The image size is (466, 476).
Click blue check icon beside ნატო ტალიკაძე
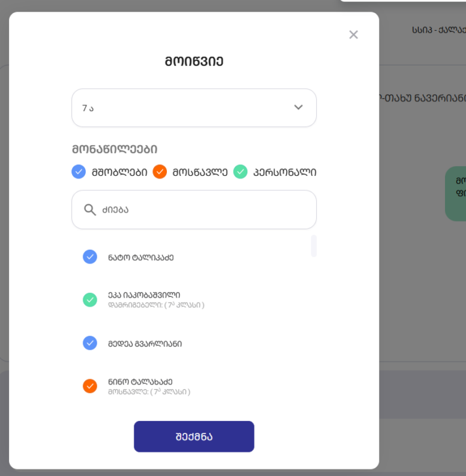click(x=90, y=257)
